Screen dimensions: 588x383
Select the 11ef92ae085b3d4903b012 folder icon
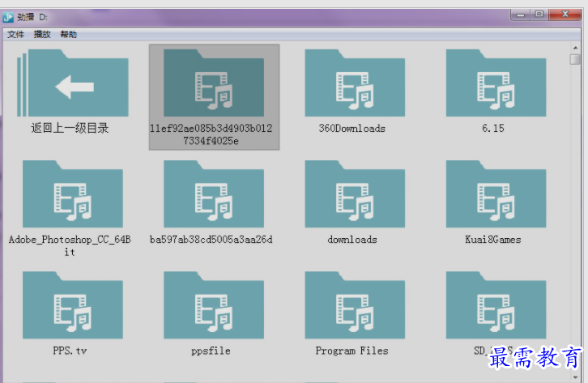(214, 83)
